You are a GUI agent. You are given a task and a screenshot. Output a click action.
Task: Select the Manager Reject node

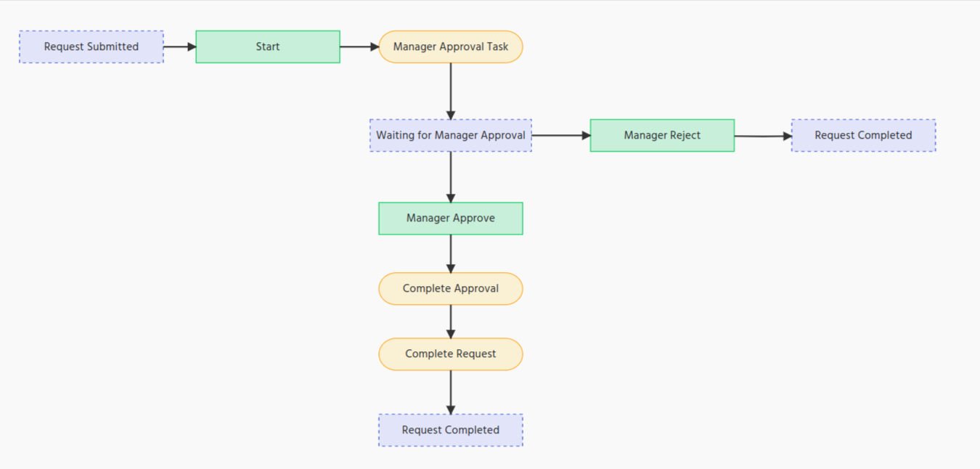(662, 135)
